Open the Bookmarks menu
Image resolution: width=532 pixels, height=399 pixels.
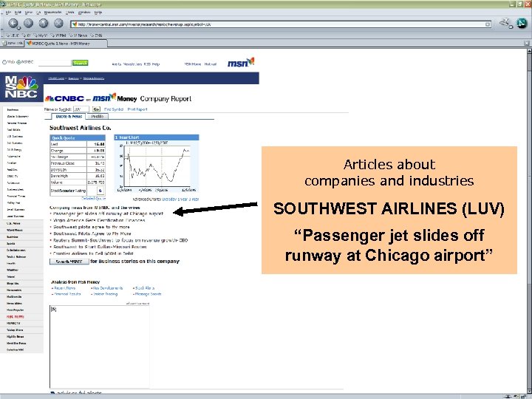[52, 13]
